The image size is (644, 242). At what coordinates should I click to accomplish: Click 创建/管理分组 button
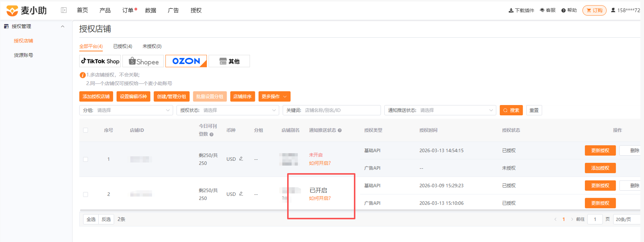(172, 96)
